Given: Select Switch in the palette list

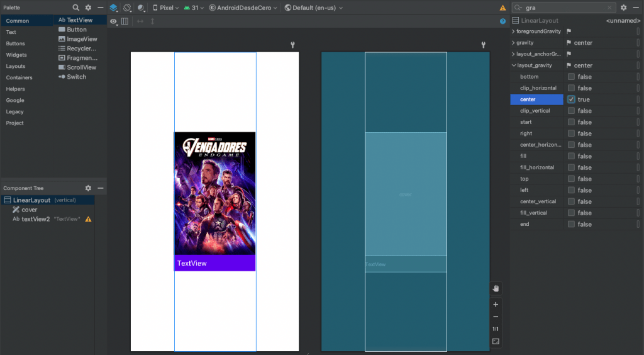Looking at the screenshot, I should tap(80, 77).
